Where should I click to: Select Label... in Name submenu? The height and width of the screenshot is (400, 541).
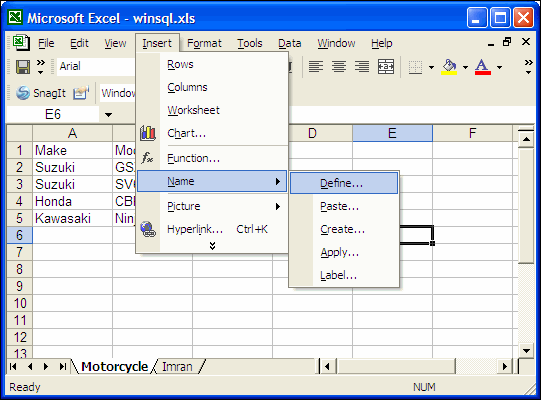(344, 275)
